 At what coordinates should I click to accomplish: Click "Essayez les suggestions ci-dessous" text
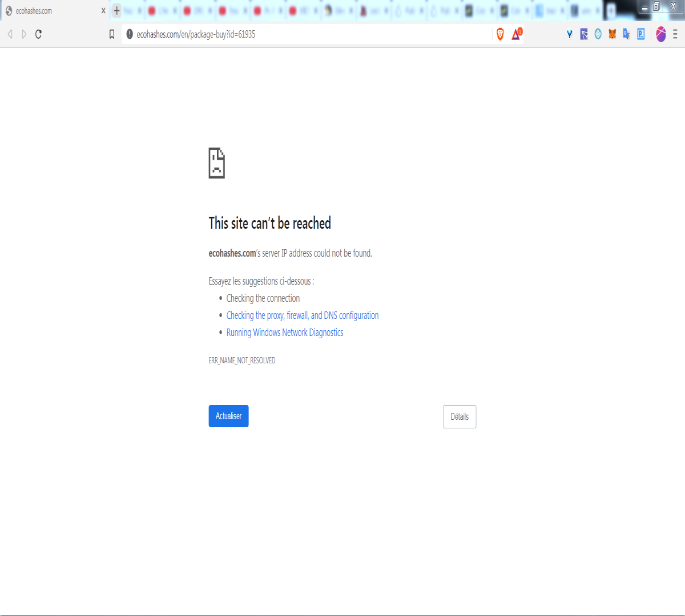pyautogui.click(x=261, y=281)
